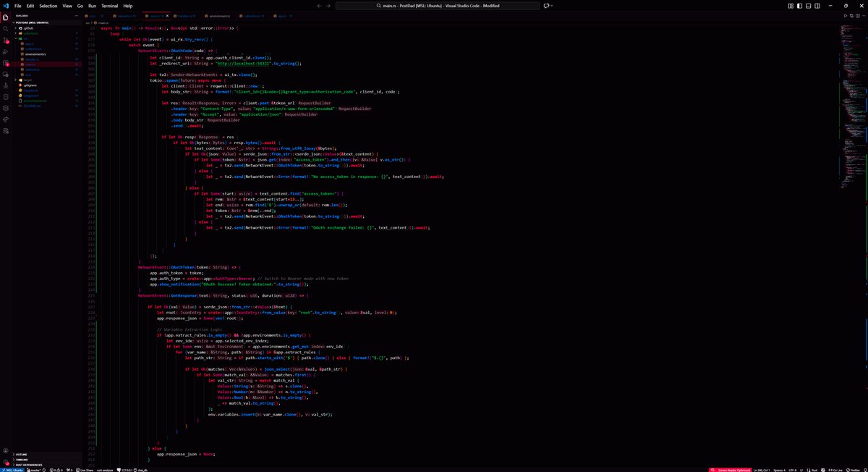
Task: Click the Customize Layout icon in title bar
Action: click(791, 6)
